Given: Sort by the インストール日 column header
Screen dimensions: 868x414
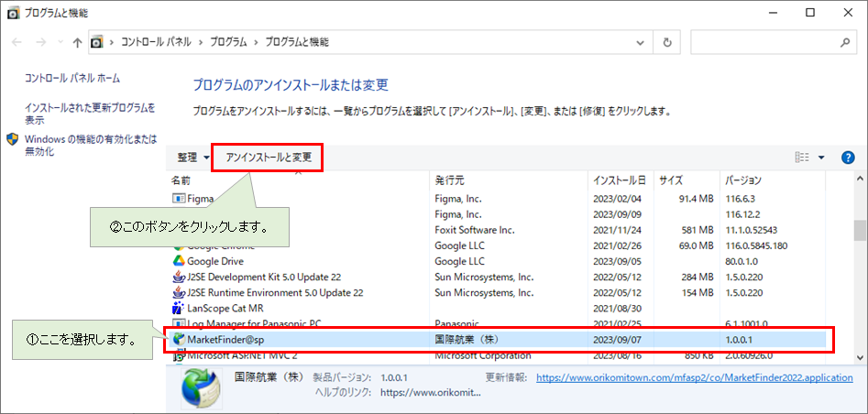Looking at the screenshot, I should (621, 180).
